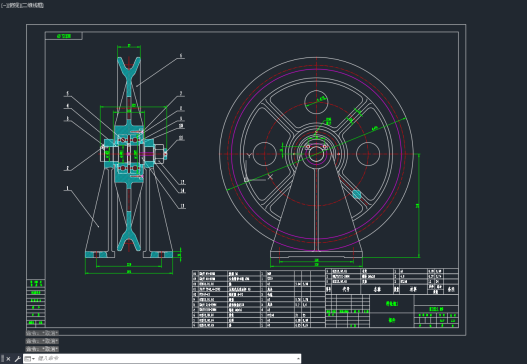Select the top round hole in the wheel
The image size is (527, 364).
click(x=316, y=103)
